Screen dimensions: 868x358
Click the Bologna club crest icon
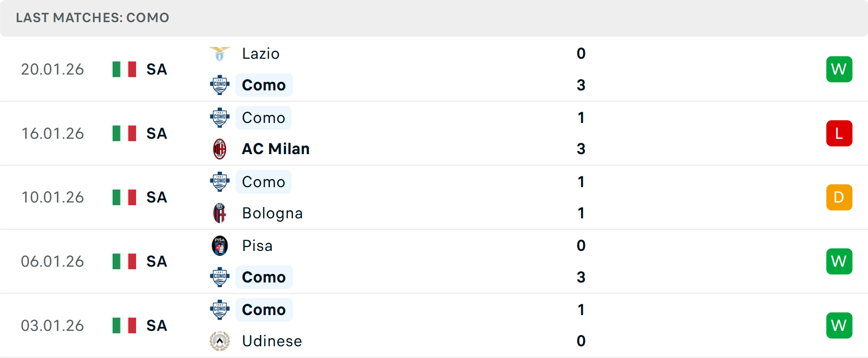220,213
